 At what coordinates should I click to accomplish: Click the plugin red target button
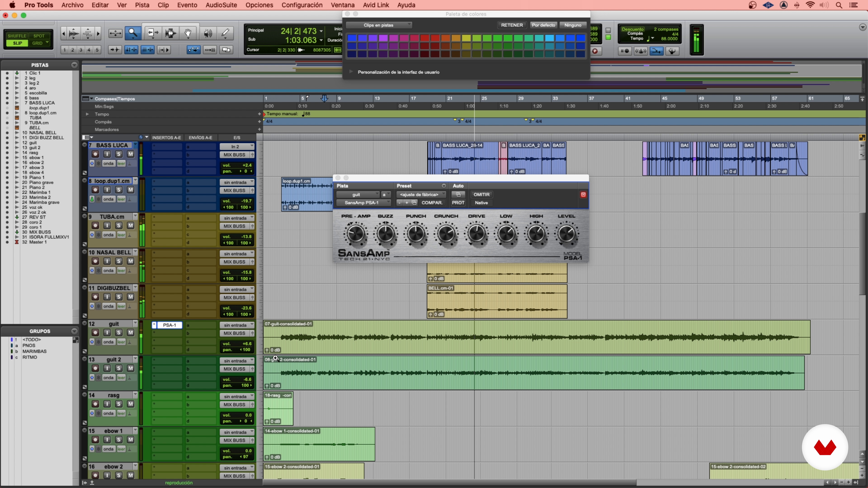point(583,194)
